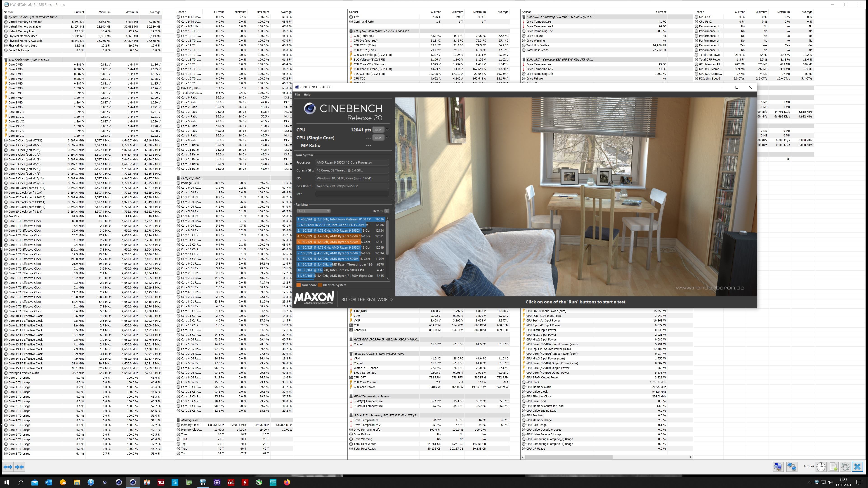Image resolution: width=868 pixels, height=488 pixels.
Task: Open Windows search from the taskbar
Action: [x=20, y=482]
